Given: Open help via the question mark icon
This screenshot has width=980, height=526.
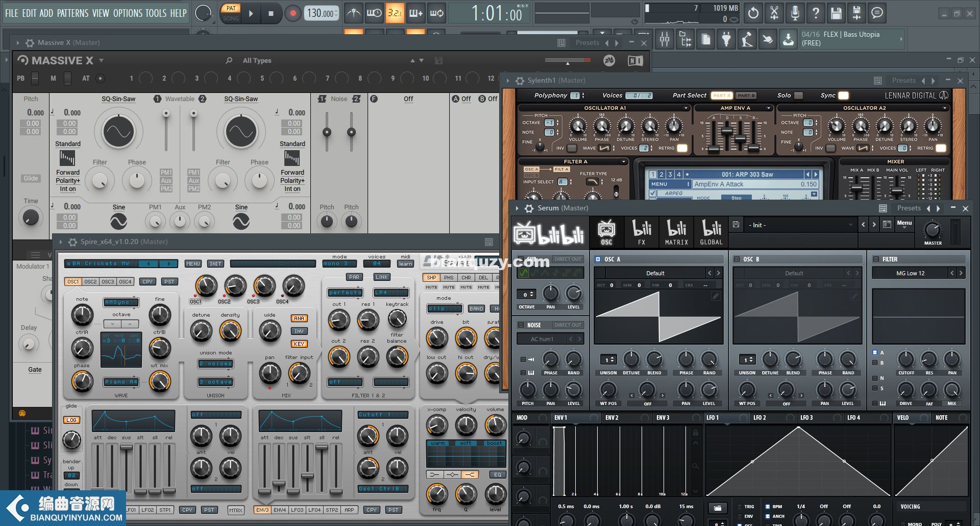Looking at the screenshot, I should pyautogui.click(x=816, y=13).
